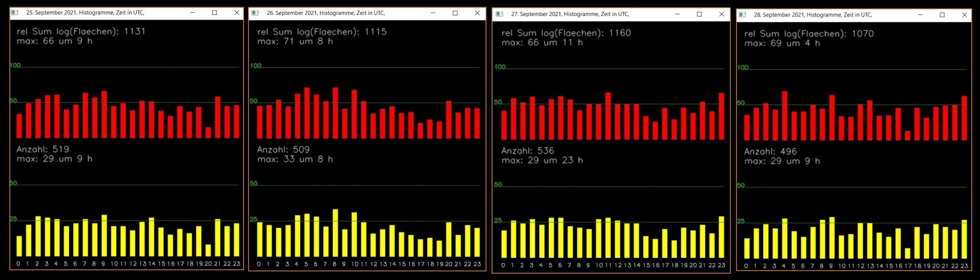
Task: Select title '26. September 2021, Histogramme, Zeit in UTC'
Action: pos(325,13)
